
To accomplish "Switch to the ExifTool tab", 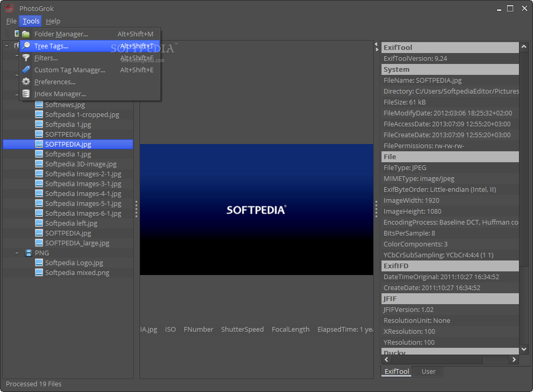I will tap(397, 371).
